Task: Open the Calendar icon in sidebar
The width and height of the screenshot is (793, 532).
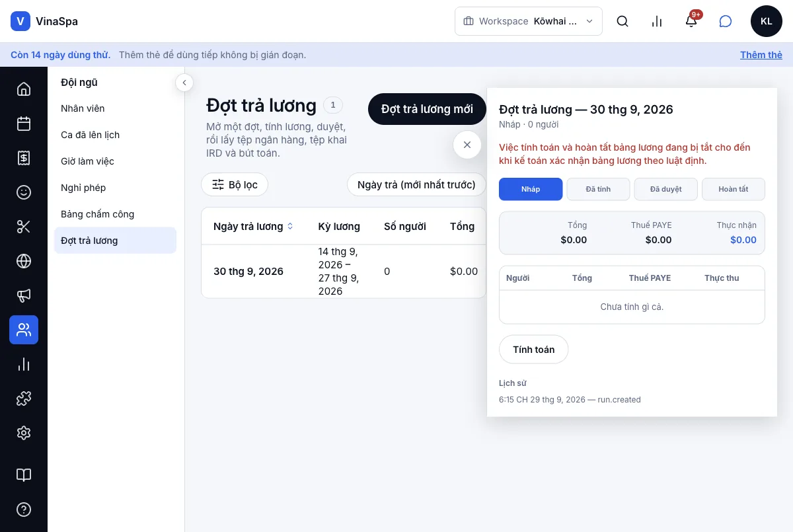Action: point(24,123)
